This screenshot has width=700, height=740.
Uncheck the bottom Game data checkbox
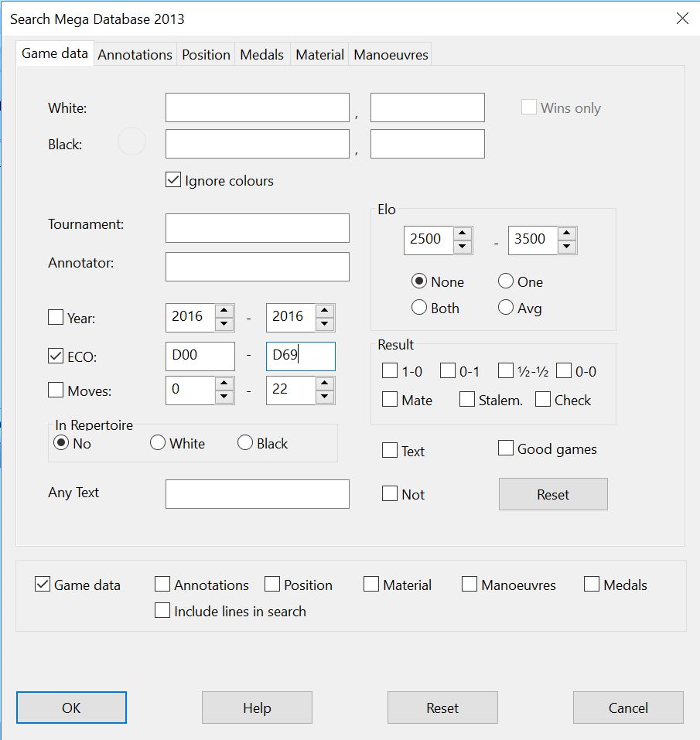pyautogui.click(x=43, y=585)
